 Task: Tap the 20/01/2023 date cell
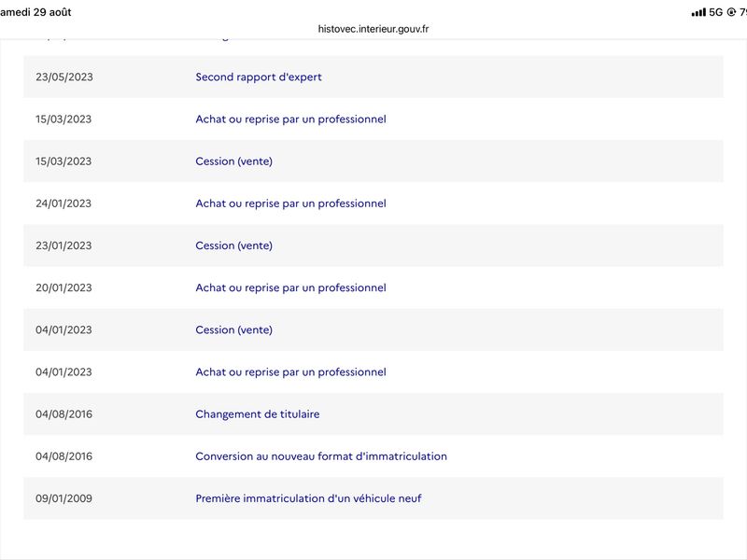coord(63,287)
